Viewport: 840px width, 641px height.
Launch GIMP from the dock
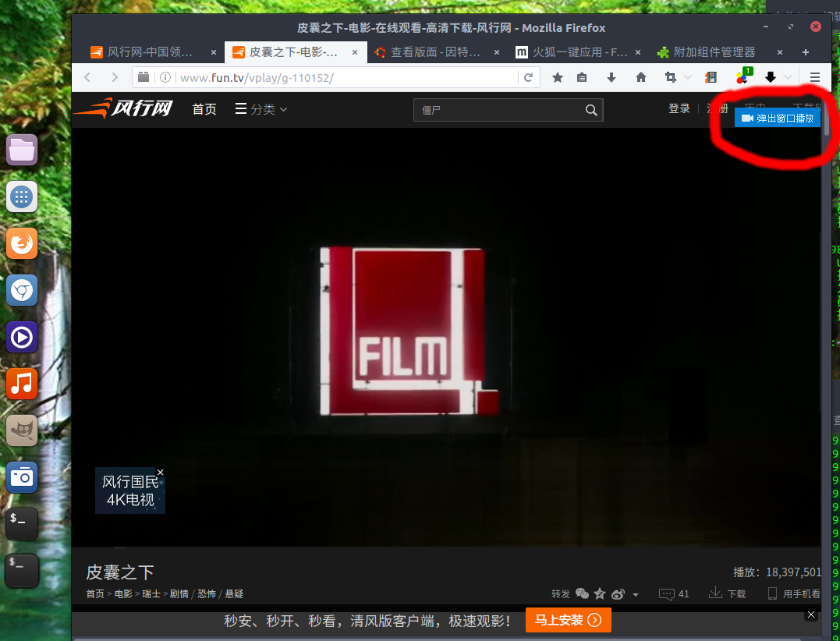click(22, 430)
